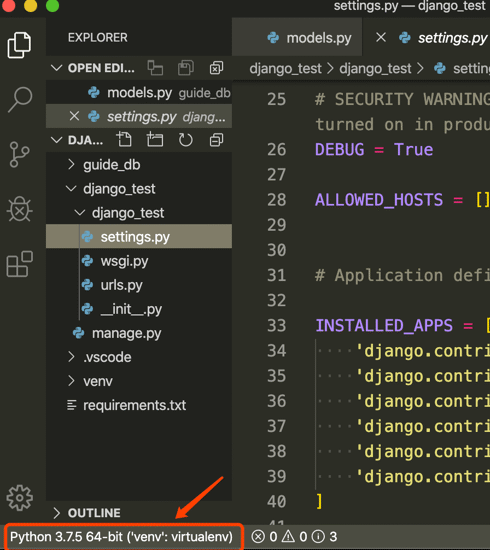Select settings.py in the file tree
490x550 pixels.
pos(139,237)
